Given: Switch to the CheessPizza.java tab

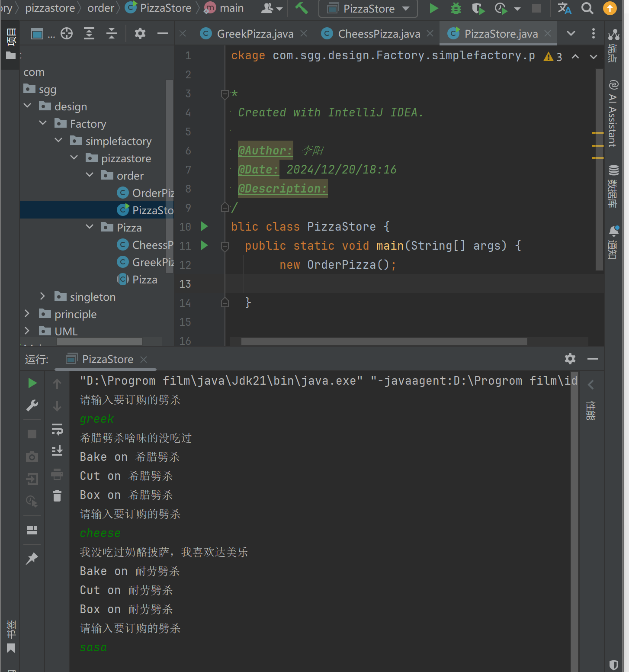Looking at the screenshot, I should point(379,34).
